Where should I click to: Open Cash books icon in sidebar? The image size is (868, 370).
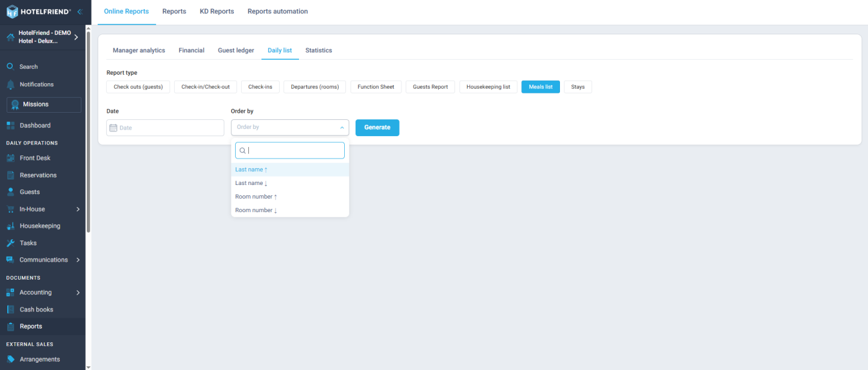coord(10,309)
